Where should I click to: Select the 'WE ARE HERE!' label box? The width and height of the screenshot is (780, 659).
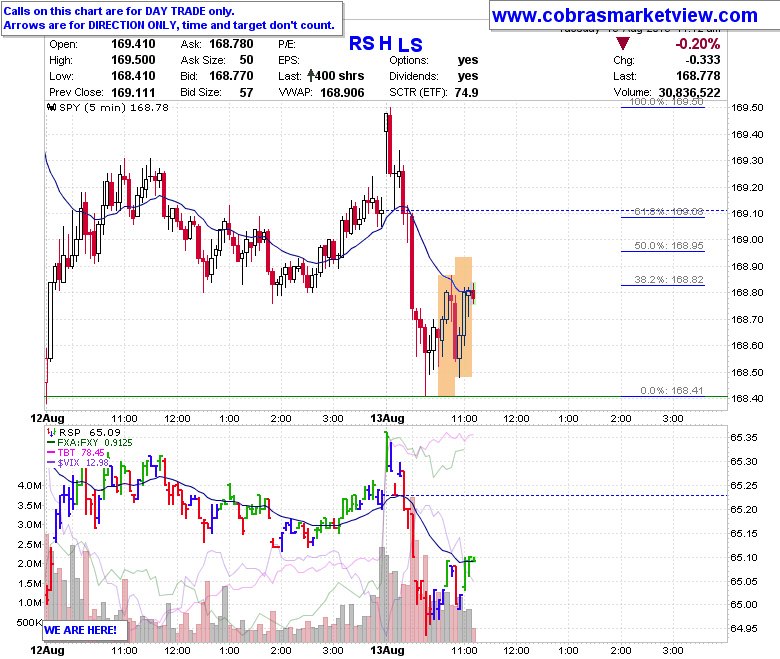point(85,630)
